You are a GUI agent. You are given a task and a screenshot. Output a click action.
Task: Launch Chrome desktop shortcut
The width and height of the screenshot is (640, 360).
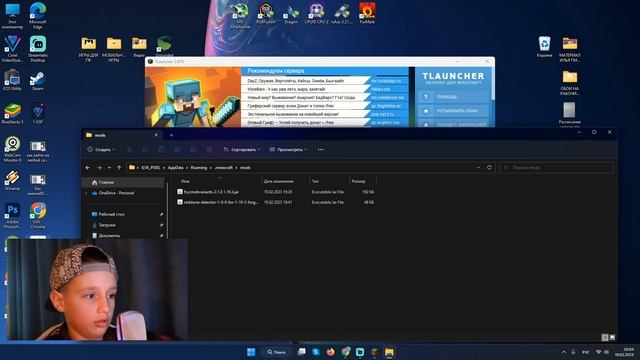pyautogui.click(x=38, y=216)
